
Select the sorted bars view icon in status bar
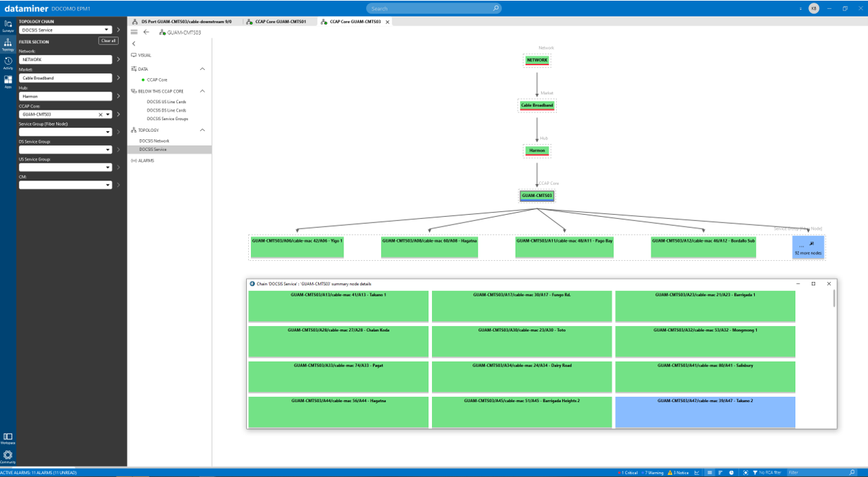[x=721, y=472]
